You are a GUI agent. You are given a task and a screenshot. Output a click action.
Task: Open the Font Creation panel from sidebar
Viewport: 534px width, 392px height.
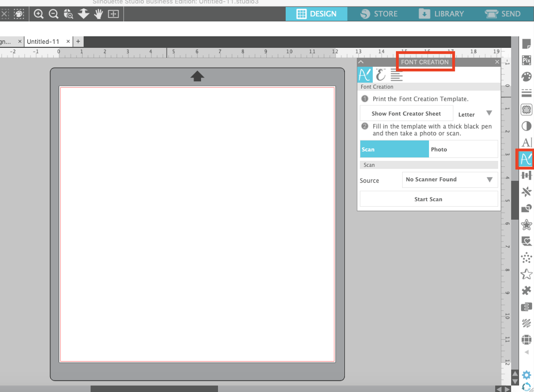click(x=526, y=159)
